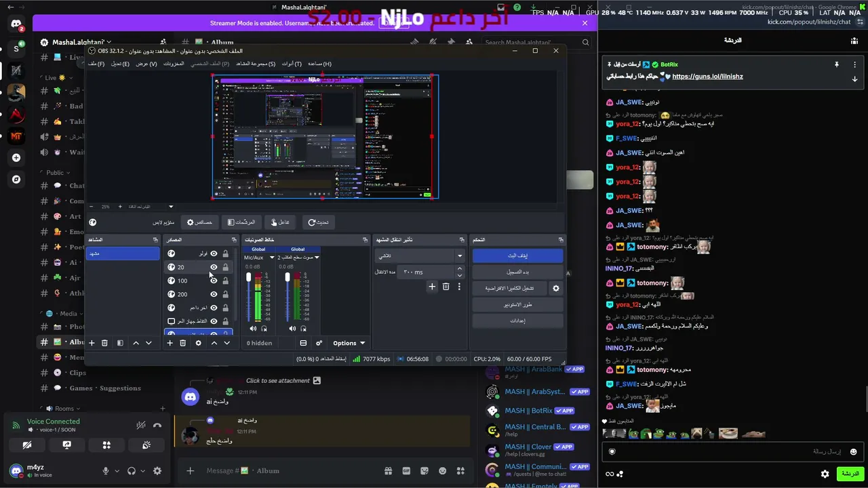868x488 pixels.
Task: Move scene down in OBS scenes panel
Action: pyautogui.click(x=150, y=343)
